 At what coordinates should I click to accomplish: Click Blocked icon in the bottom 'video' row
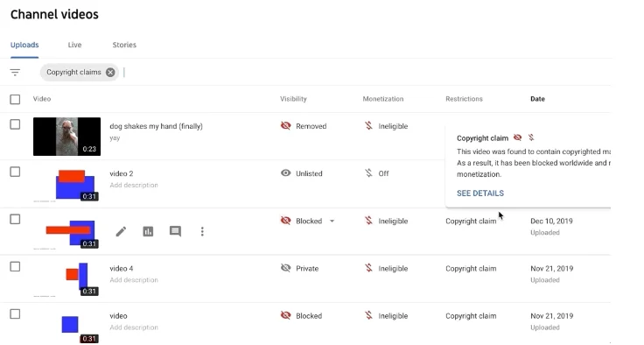[285, 316]
